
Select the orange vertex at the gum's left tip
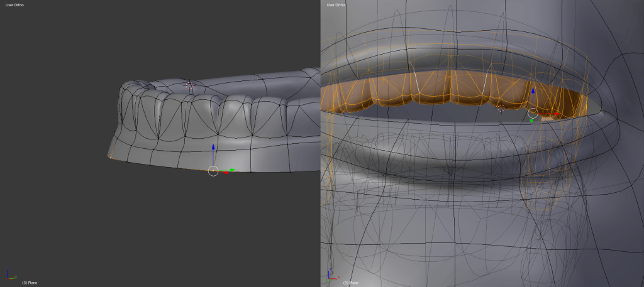(x=111, y=157)
